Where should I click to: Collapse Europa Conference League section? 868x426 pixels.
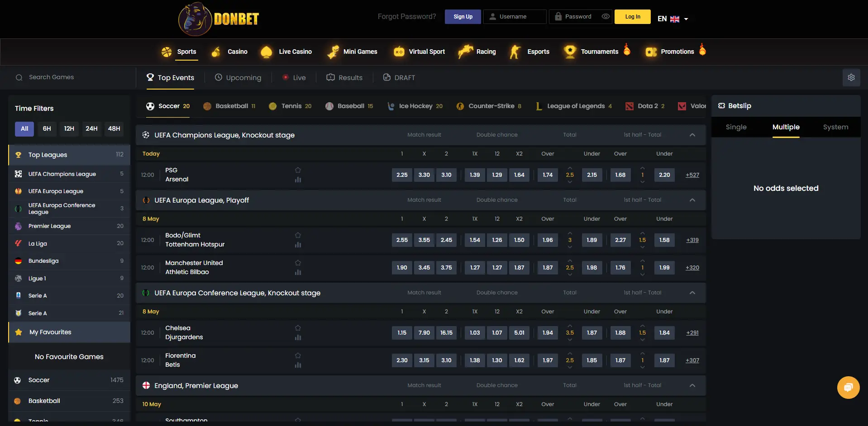click(692, 293)
